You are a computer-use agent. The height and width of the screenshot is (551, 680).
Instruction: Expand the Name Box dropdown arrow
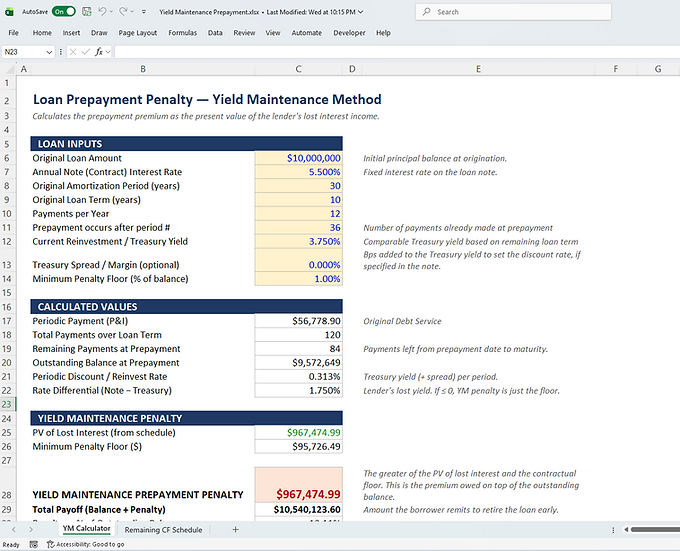point(49,52)
